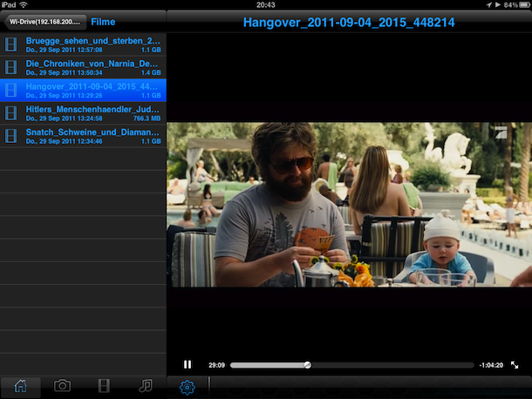The width and height of the screenshot is (532, 399).
Task: Tap the video frame in player
Action: [x=349, y=205]
